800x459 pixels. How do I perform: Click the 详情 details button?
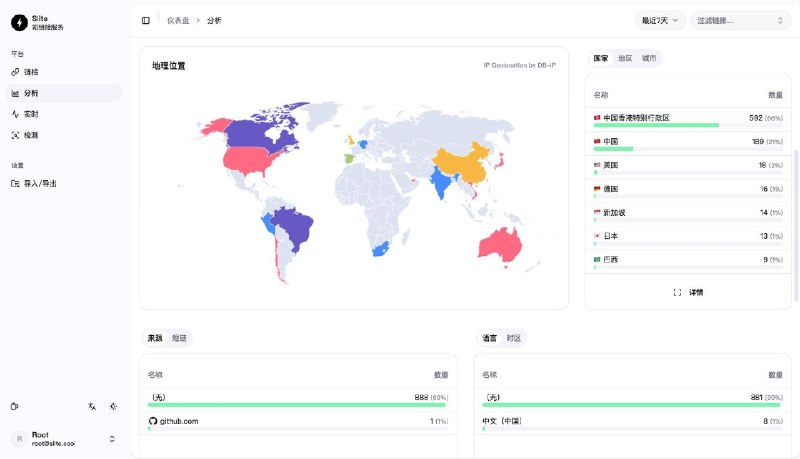(x=688, y=292)
